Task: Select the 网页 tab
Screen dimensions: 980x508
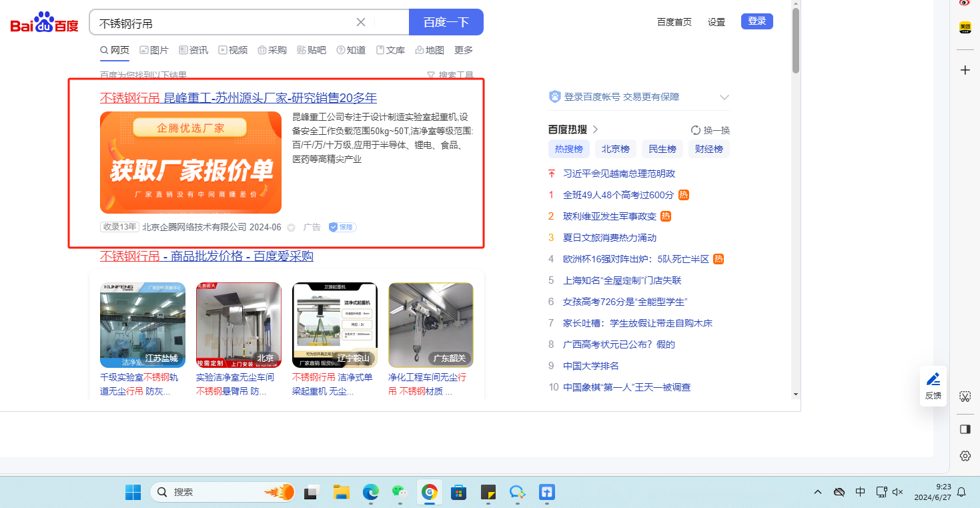Action: tap(115, 50)
